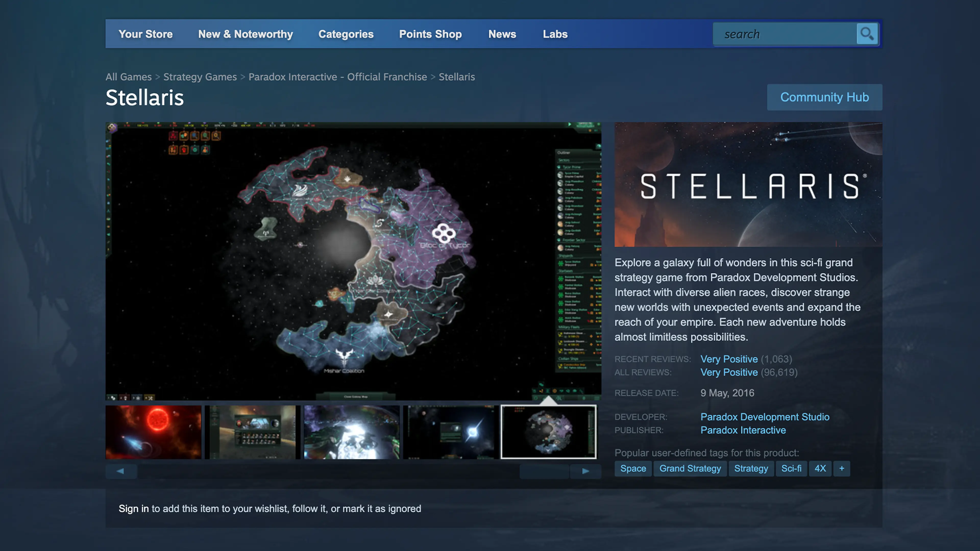Select the Strategy tag
Image resolution: width=980 pixels, height=551 pixels.
[751, 469]
